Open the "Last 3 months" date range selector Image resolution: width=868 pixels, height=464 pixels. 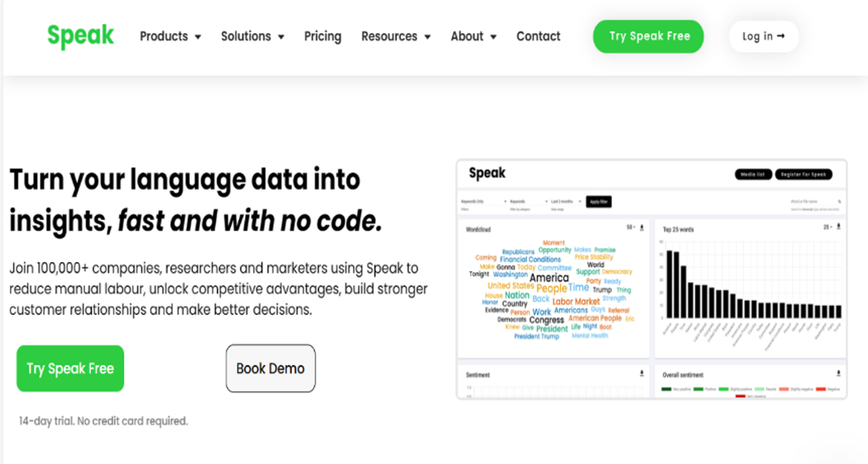point(566,201)
